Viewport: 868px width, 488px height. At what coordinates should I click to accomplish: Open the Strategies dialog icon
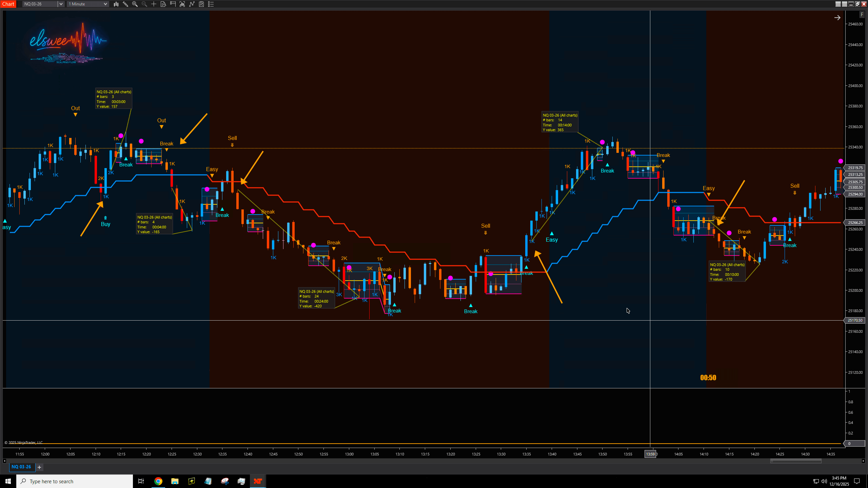click(x=201, y=4)
